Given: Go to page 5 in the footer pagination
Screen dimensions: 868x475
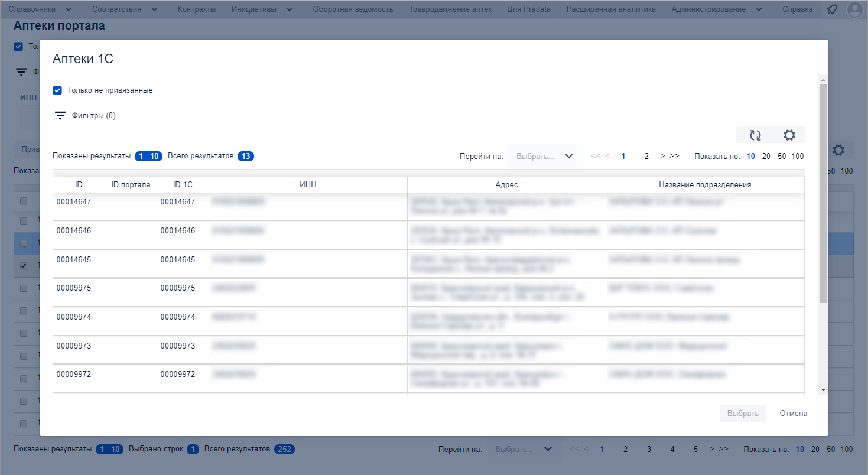Looking at the screenshot, I should [x=695, y=449].
